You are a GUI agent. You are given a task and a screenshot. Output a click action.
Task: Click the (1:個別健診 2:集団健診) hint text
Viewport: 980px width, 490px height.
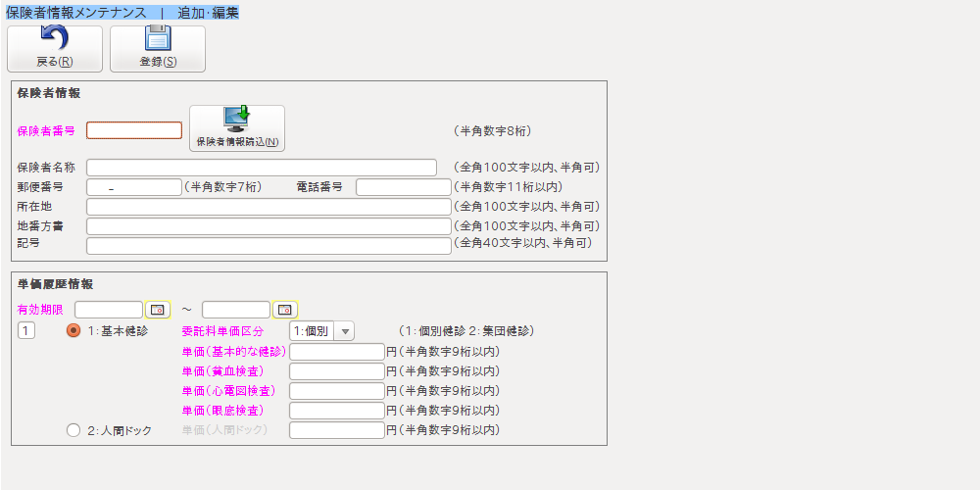(466, 331)
